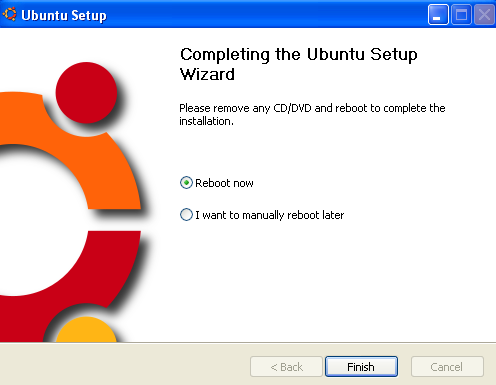Click the Ubuntu logo icon in title bar
496x385 pixels.
[9, 15]
